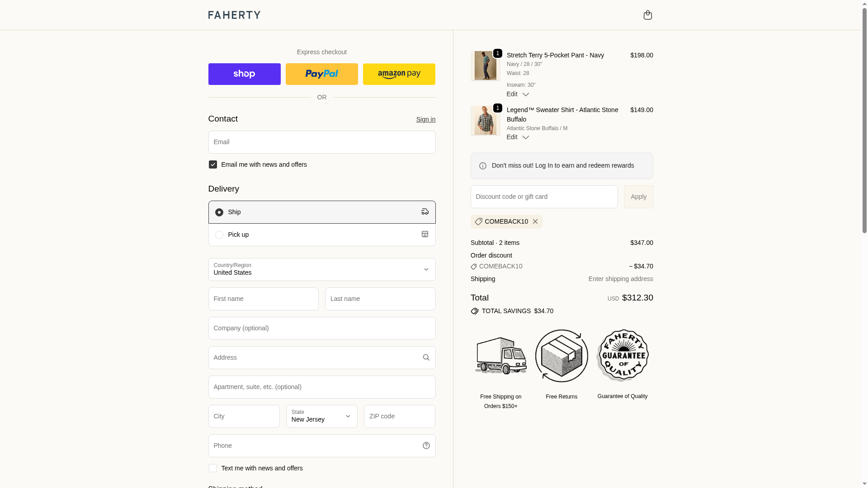
Task: Expand Edit for Legend Sweater Shirt
Action: 518,137
